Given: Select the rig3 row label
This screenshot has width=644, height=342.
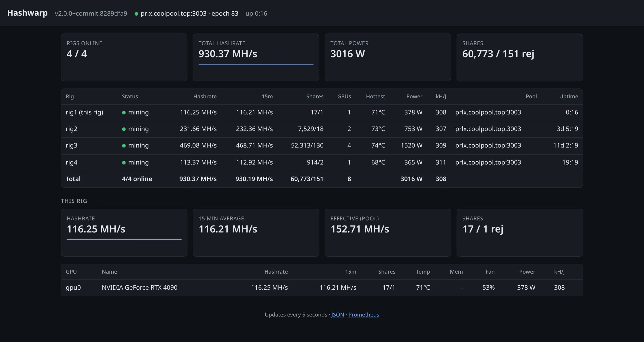Looking at the screenshot, I should [72, 145].
